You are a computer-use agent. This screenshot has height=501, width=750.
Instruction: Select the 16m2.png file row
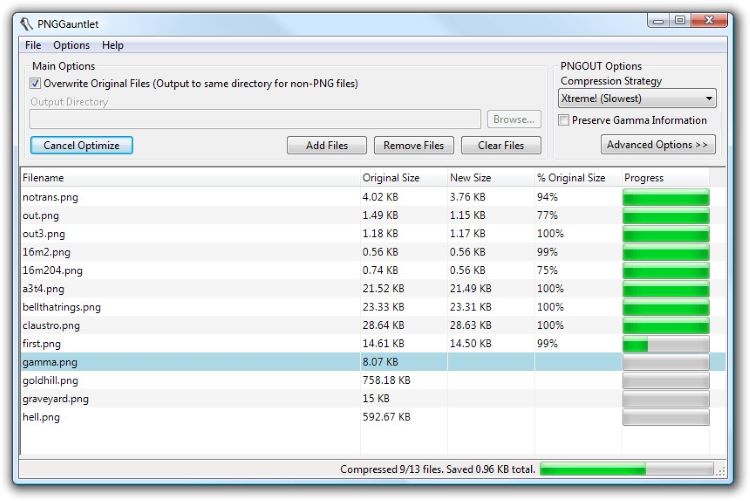373,252
